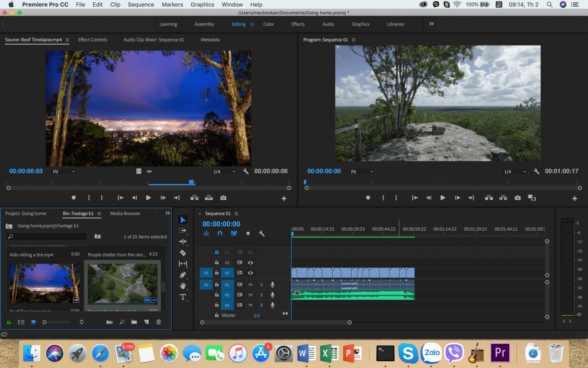Open Program monitor 1/4 resolution dropdown
The width and height of the screenshot is (588, 368).
(x=515, y=171)
